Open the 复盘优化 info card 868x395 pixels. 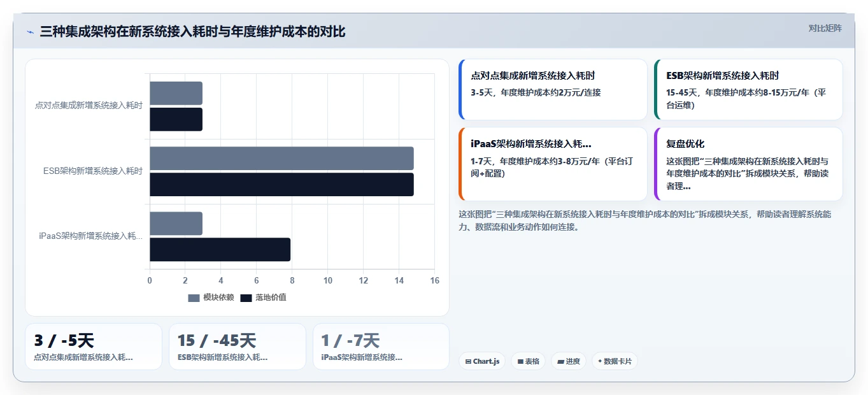pyautogui.click(x=748, y=164)
